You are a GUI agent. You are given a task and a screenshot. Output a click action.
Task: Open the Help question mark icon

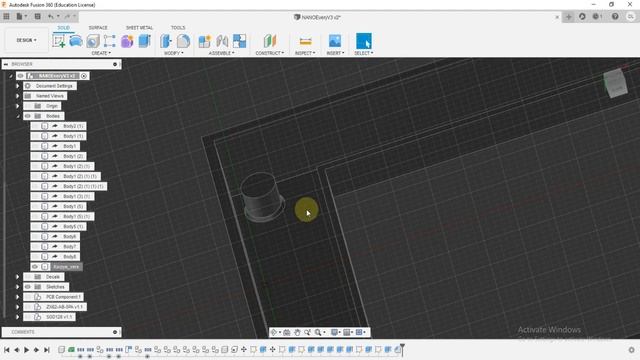pos(615,17)
